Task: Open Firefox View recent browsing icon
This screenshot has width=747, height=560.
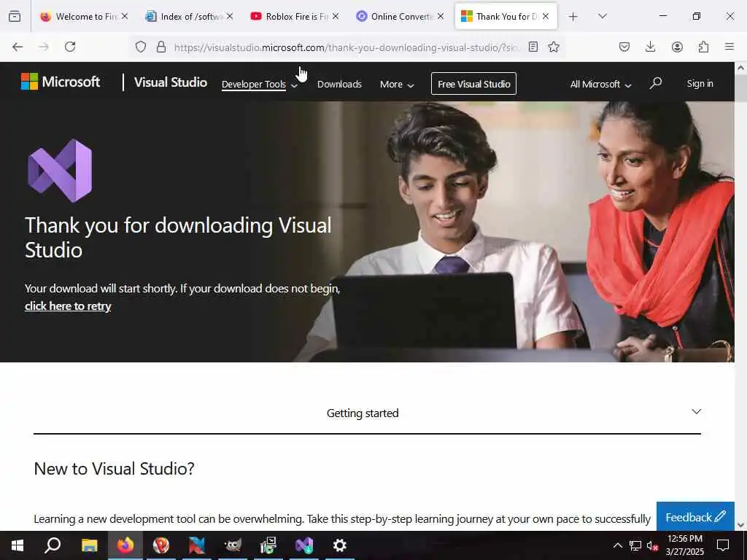Action: point(15,16)
